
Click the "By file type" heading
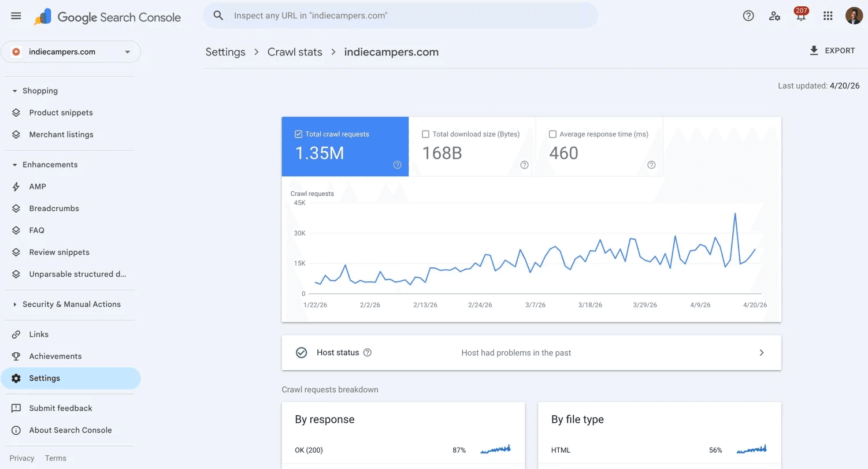point(577,419)
